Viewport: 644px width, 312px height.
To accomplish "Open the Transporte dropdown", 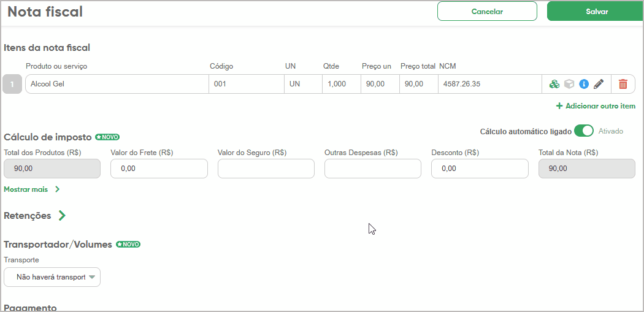I will [x=52, y=277].
